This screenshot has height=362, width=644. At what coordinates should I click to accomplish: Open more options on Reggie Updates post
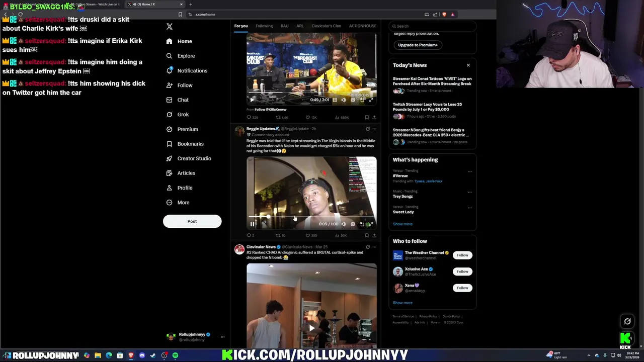374,129
